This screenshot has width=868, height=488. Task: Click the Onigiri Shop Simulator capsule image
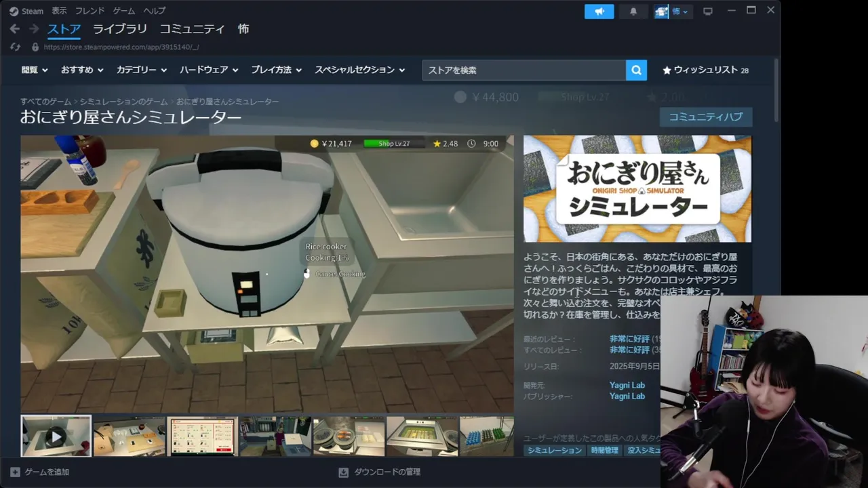637,188
